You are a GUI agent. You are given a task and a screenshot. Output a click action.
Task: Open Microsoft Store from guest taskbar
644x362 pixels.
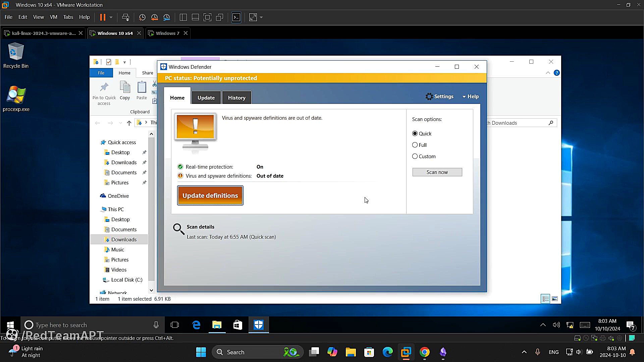[238, 325]
